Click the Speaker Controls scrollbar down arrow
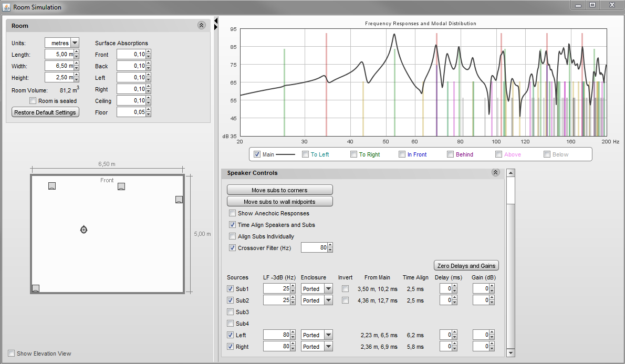Viewport: 625px width, 364px height. (x=511, y=353)
